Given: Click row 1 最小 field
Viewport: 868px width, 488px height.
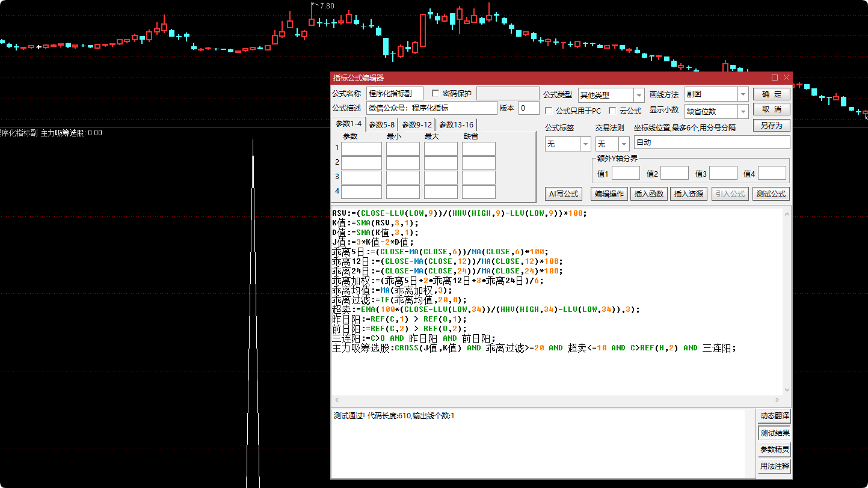Looking at the screenshot, I should tap(403, 148).
